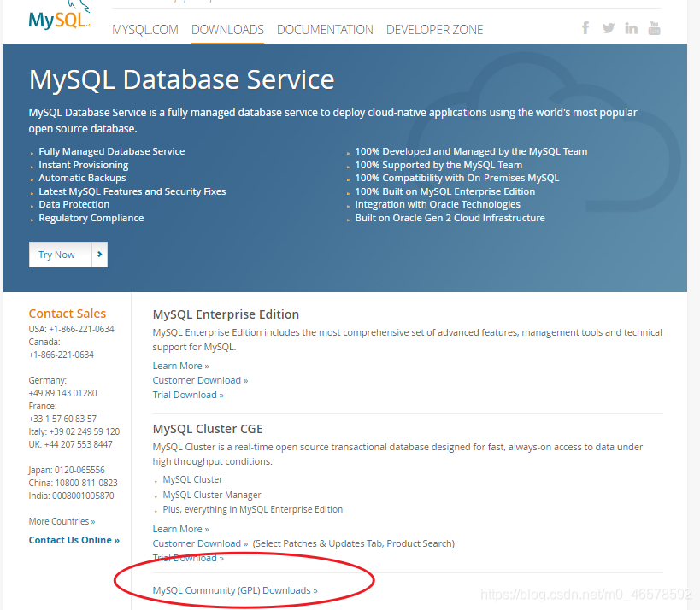The width and height of the screenshot is (700, 610).
Task: Click the MySQL Database Service banner title
Action: tap(182, 79)
